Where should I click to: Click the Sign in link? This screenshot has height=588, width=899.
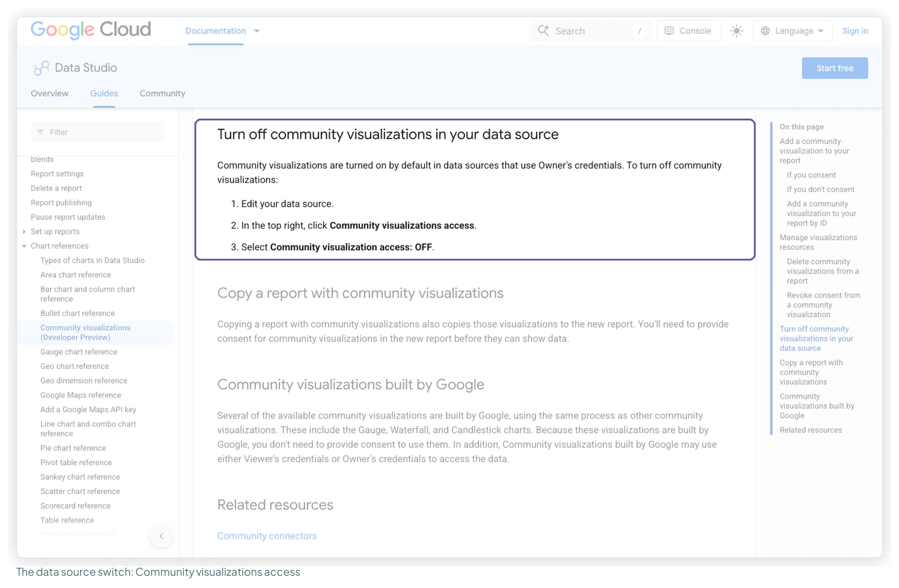855,31
